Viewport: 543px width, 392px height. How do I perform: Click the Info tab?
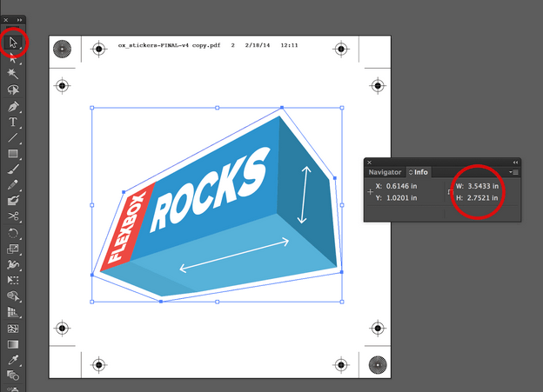tap(419, 172)
